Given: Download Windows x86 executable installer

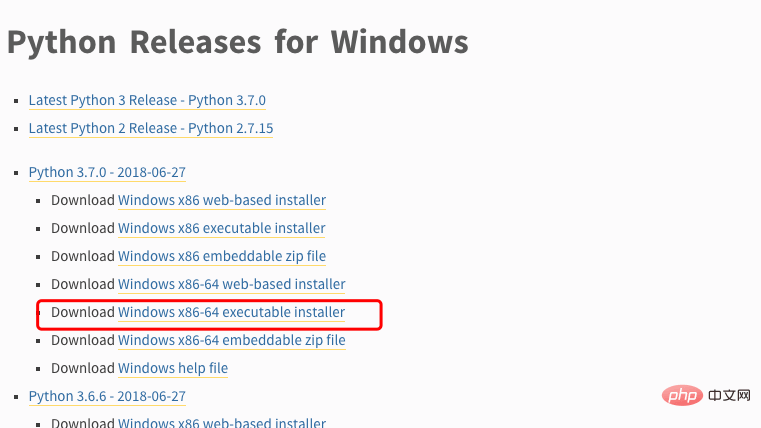Looking at the screenshot, I should (221, 228).
